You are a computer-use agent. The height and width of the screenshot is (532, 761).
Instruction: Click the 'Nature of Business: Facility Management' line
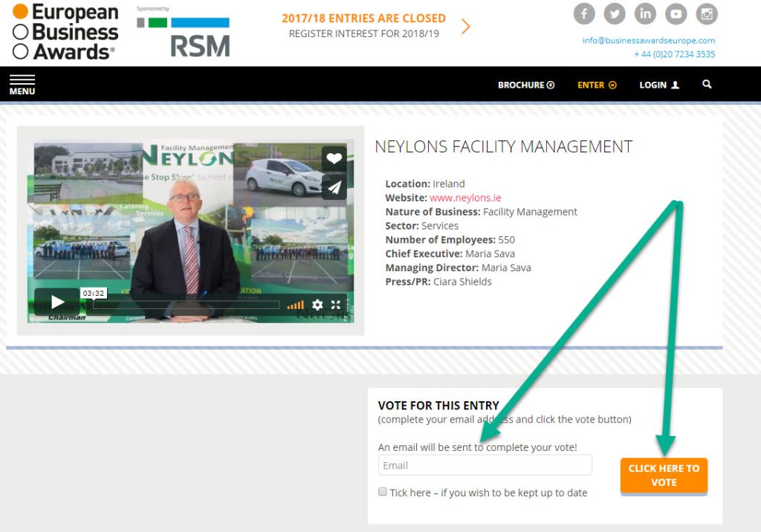click(482, 212)
